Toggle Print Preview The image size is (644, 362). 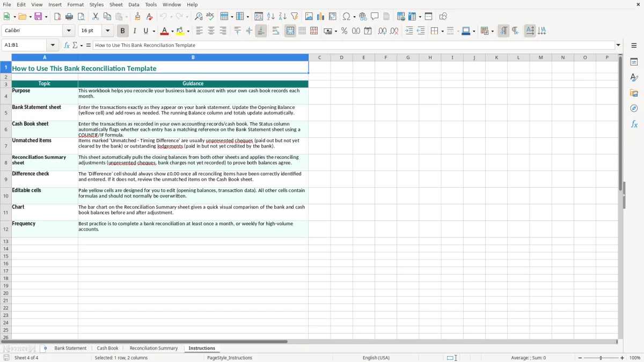(x=81, y=17)
